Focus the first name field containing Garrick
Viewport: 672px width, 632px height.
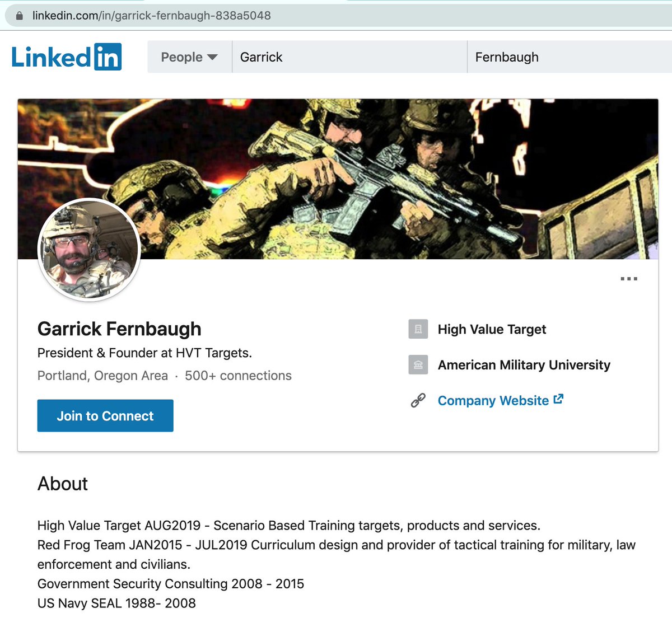tap(349, 57)
